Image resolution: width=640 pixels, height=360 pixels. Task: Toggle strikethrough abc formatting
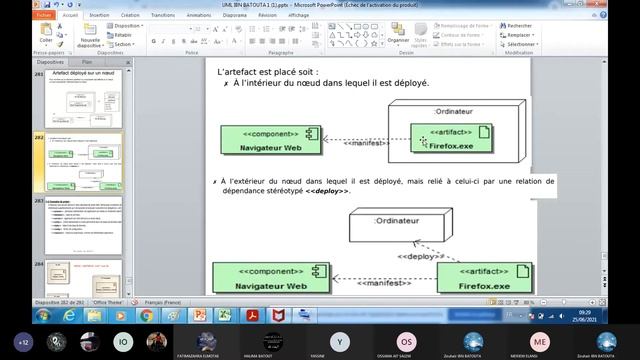click(x=193, y=41)
